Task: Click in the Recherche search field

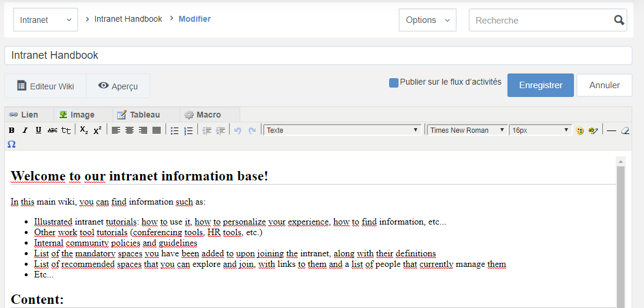Action: 542,20
